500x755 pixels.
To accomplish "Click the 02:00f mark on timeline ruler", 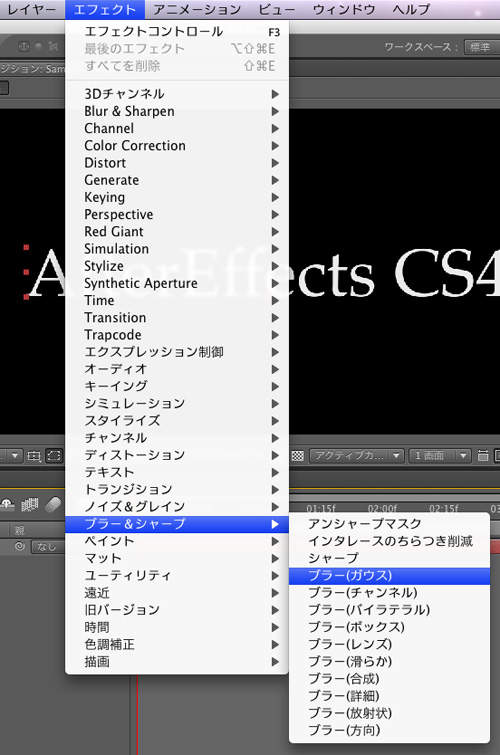I will (x=382, y=508).
